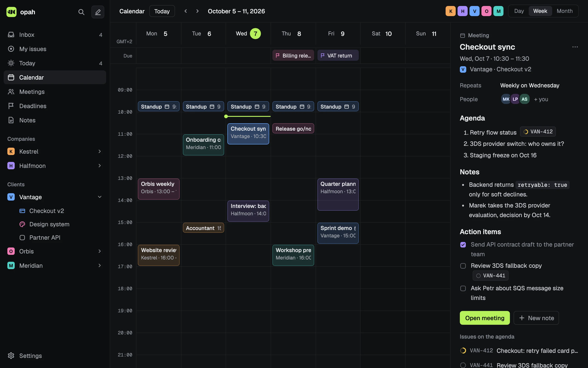Open the Website review event
588x368 pixels.
pos(159,255)
